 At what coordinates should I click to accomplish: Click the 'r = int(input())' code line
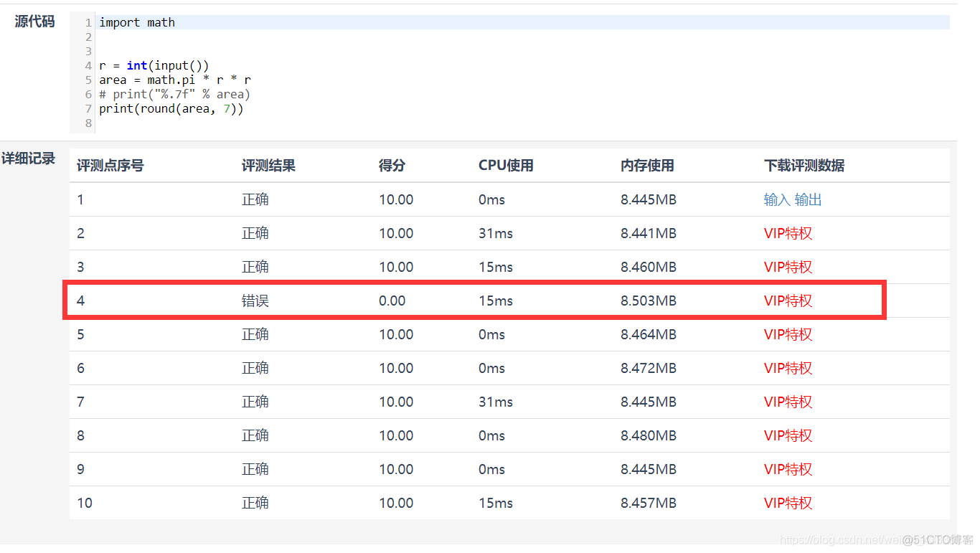click(154, 65)
